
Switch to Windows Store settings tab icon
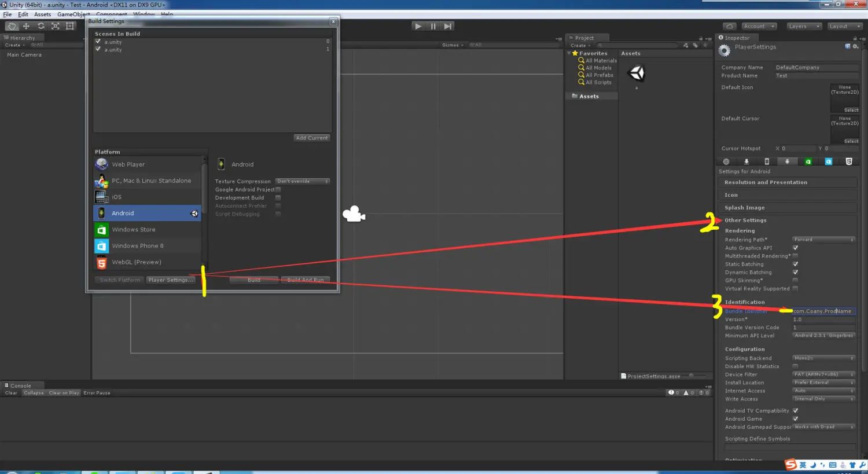808,161
